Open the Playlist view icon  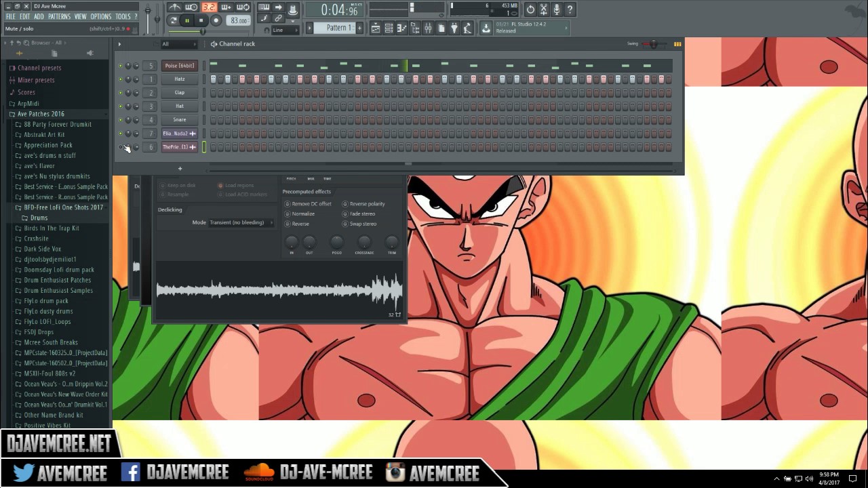(x=376, y=28)
